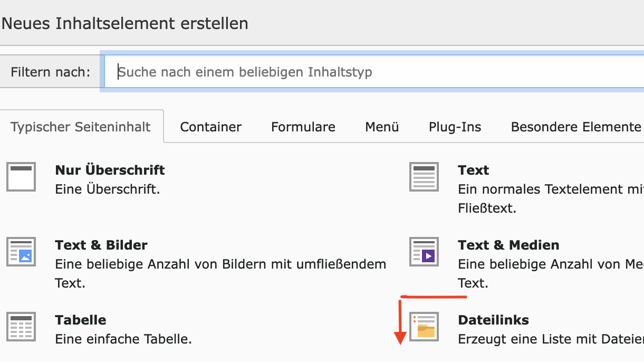
Task: Click the bold Text element title
Action: pyautogui.click(x=474, y=170)
